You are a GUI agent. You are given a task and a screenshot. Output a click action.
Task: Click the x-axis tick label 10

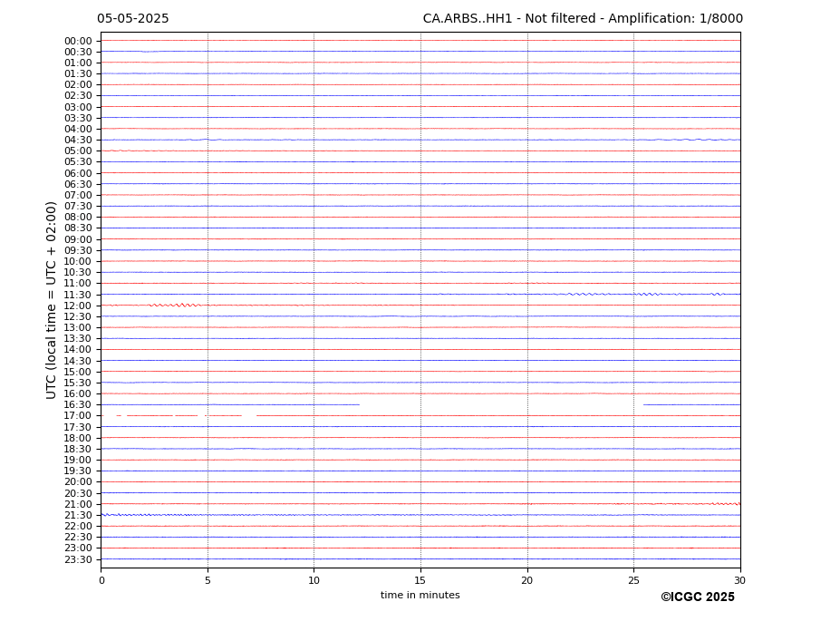click(x=314, y=580)
